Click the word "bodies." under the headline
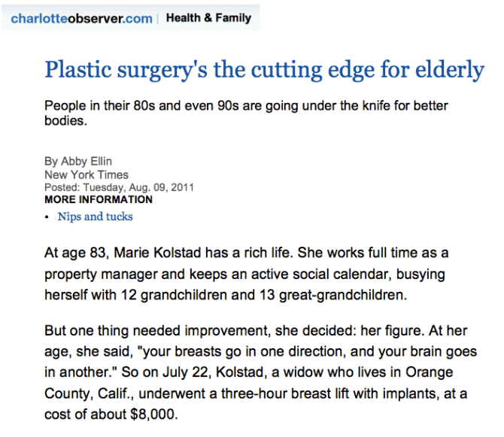Image resolution: width=504 pixels, height=437 pixels. tap(66, 121)
